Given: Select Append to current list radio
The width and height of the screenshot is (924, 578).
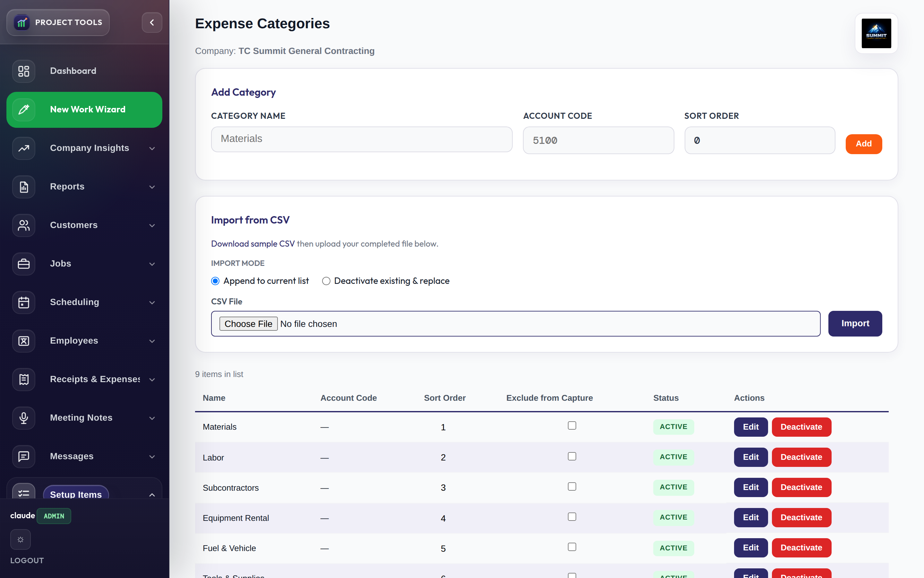Looking at the screenshot, I should click(x=215, y=281).
